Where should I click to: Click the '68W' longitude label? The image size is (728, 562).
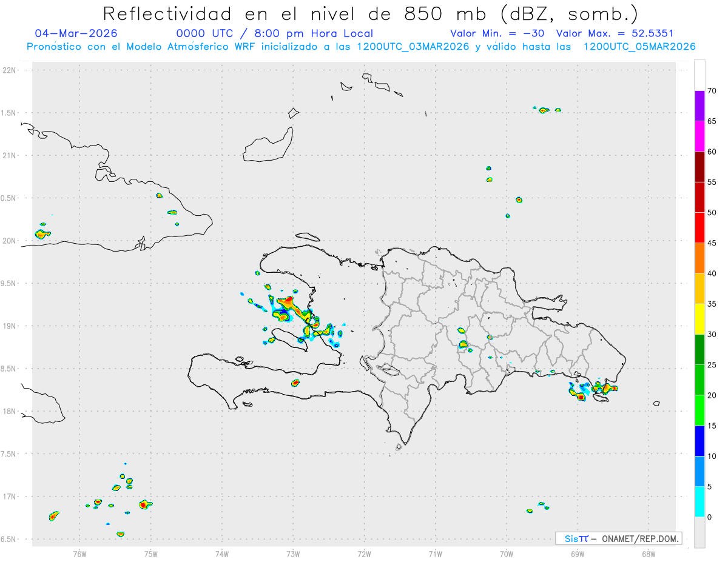coord(649,553)
